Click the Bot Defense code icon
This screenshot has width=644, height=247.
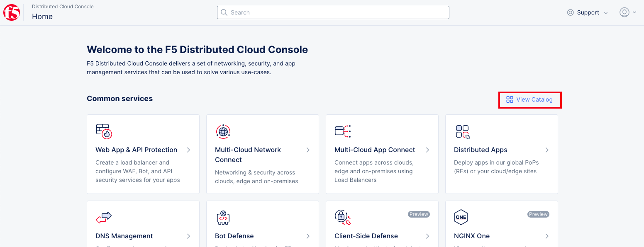pyautogui.click(x=223, y=217)
